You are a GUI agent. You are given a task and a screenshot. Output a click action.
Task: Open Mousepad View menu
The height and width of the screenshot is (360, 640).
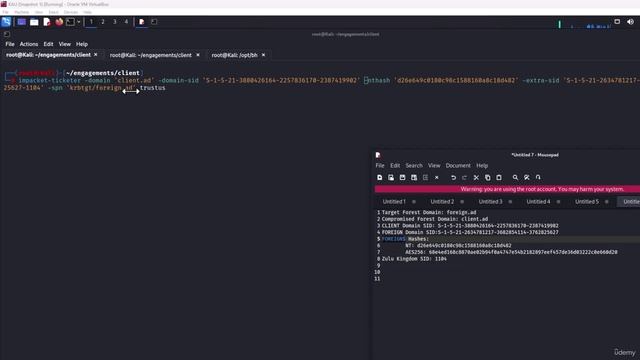click(x=434, y=166)
